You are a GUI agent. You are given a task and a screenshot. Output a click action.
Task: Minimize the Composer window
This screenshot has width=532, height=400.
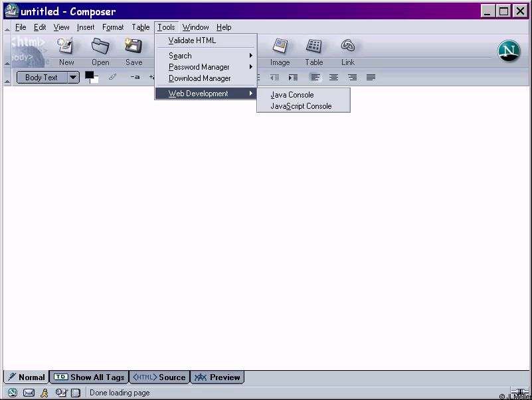point(488,11)
